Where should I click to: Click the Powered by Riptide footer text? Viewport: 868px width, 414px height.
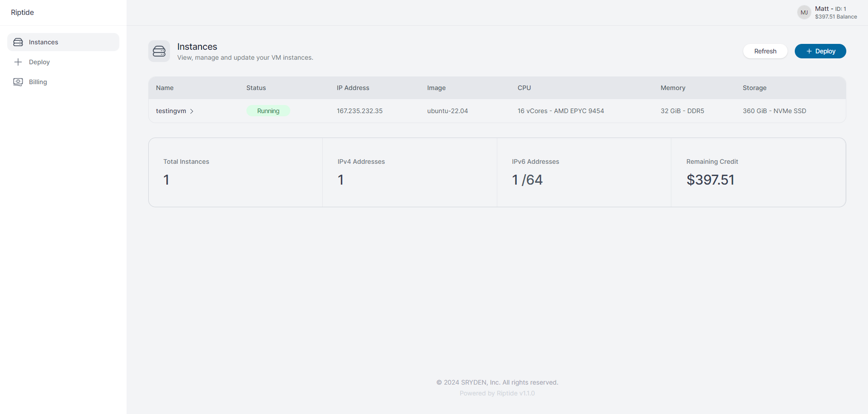point(497,393)
